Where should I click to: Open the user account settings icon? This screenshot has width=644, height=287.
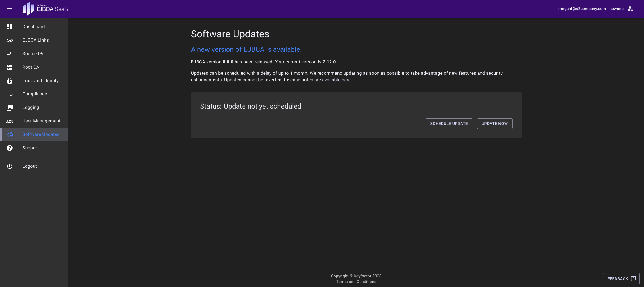(630, 9)
